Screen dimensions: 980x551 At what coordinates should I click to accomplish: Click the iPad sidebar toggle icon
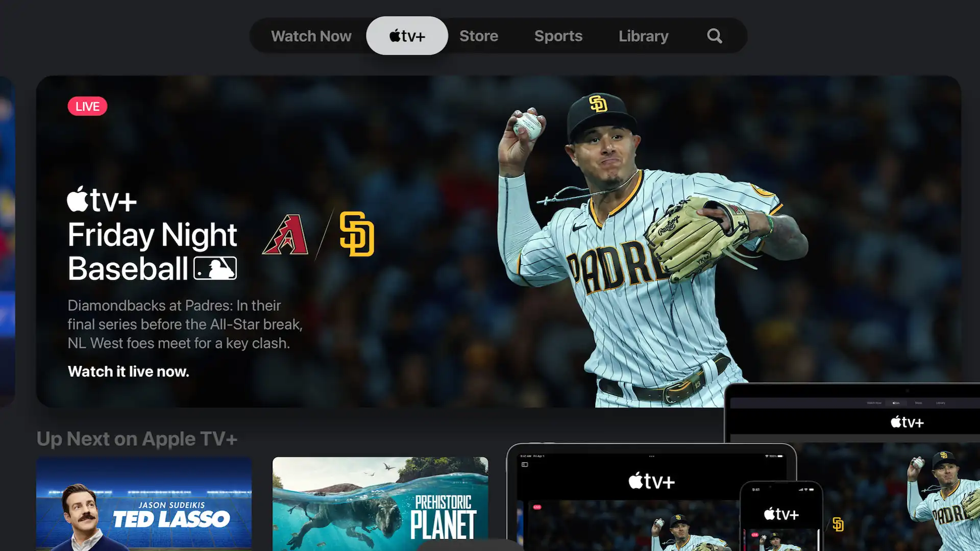point(525,465)
